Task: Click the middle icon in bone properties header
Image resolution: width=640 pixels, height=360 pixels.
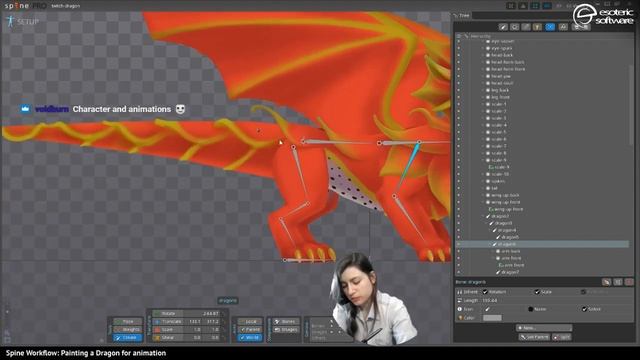Action: [618, 282]
